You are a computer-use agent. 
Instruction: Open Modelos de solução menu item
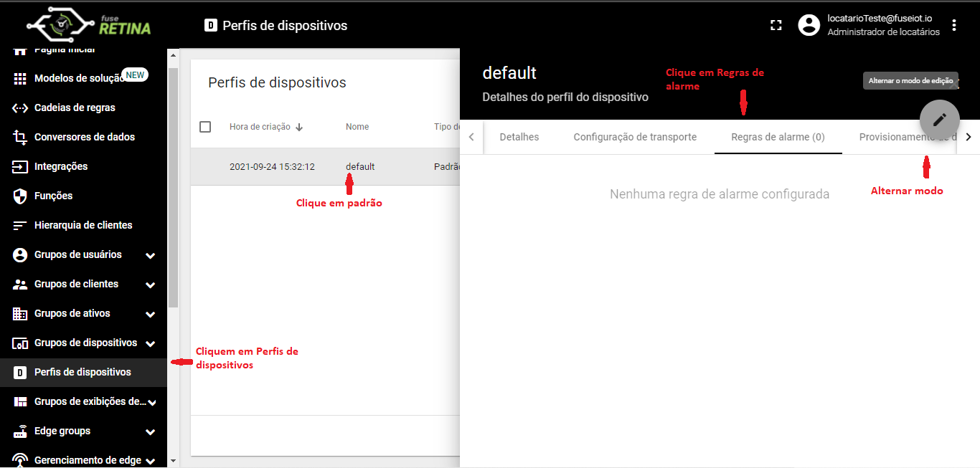tap(83, 79)
